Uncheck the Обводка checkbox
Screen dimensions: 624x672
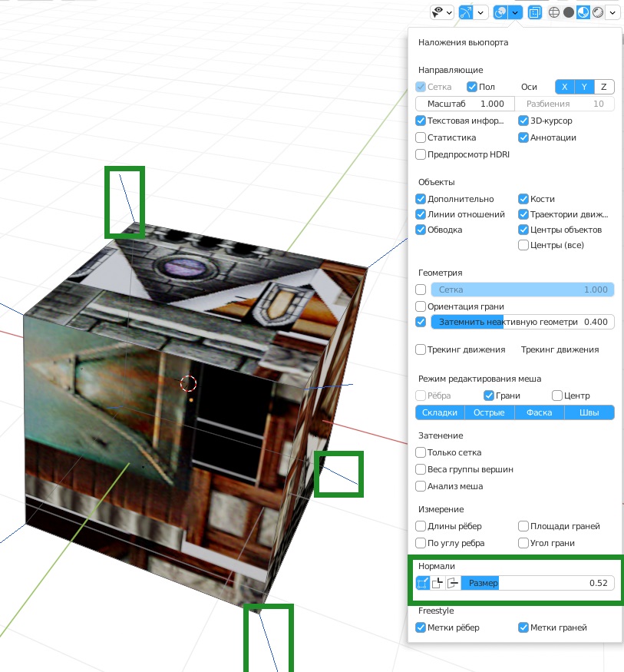tap(421, 230)
